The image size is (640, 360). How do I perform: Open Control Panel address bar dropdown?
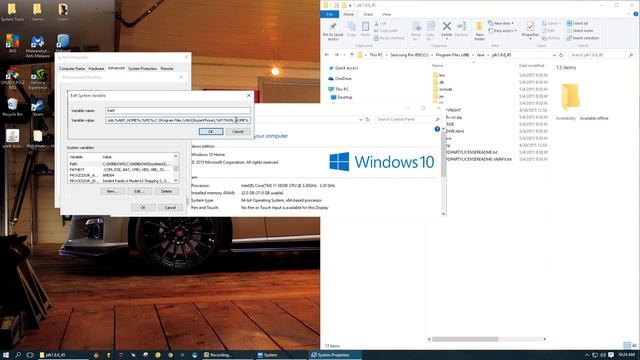(x=361, y=119)
